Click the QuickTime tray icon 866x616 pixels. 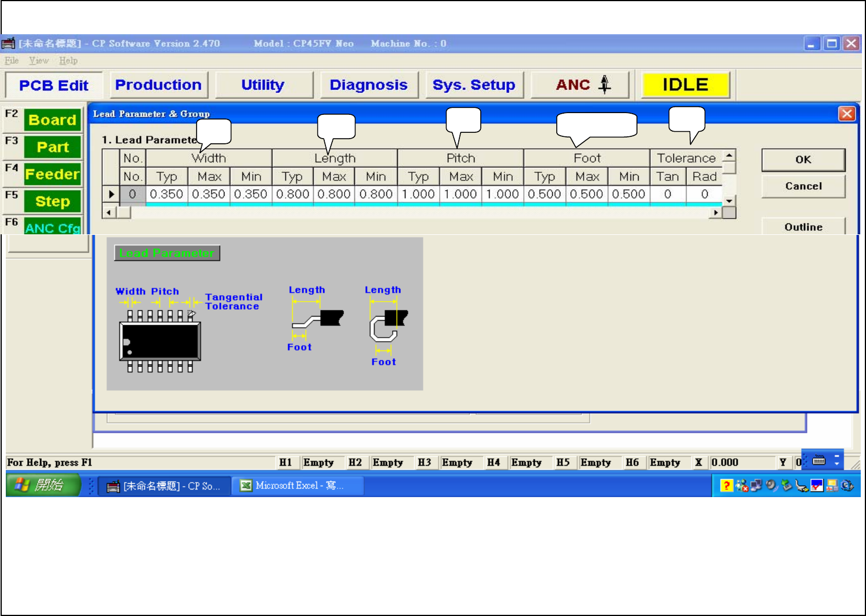click(x=847, y=485)
